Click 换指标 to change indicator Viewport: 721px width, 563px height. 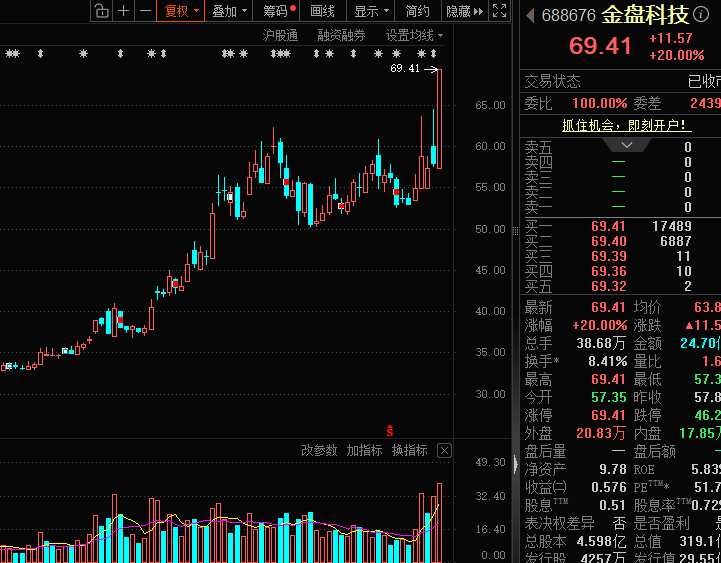409,450
